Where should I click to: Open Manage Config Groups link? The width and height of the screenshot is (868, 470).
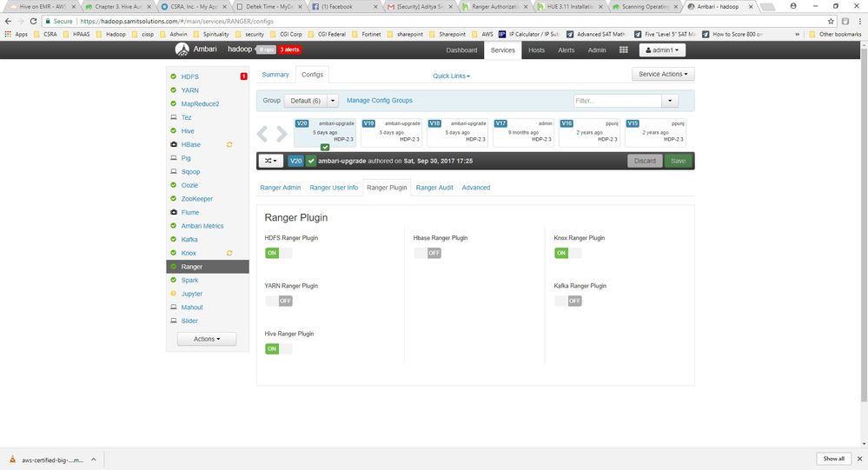379,101
